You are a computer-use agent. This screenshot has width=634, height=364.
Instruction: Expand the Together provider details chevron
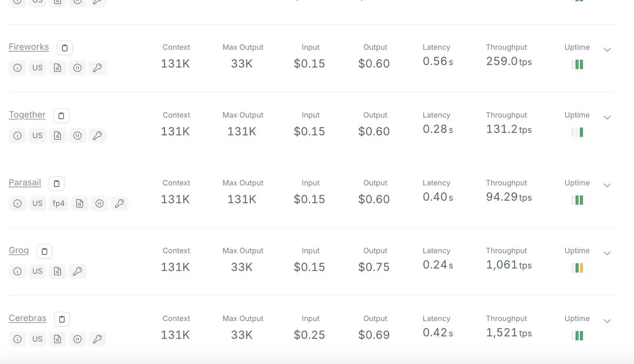607,117
